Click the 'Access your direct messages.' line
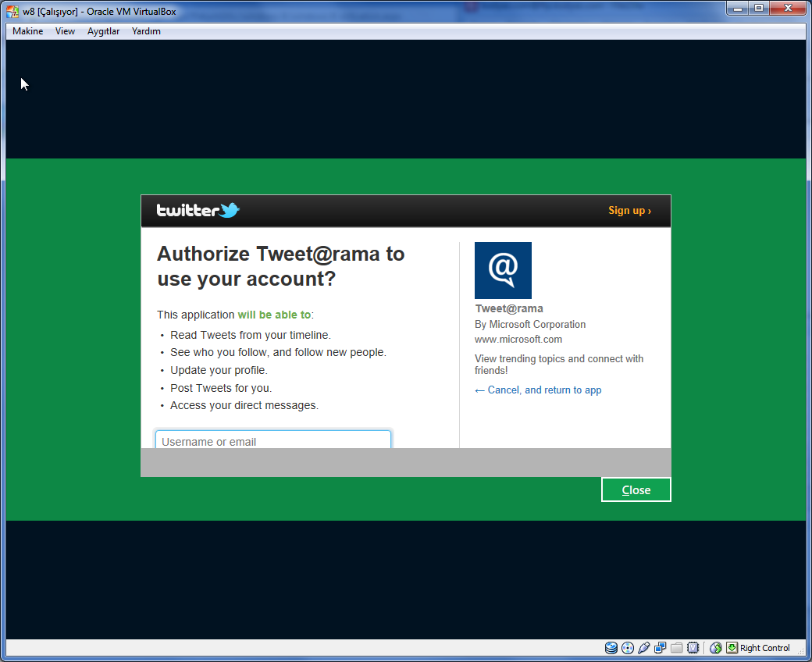This screenshot has width=812, height=662. coord(244,405)
